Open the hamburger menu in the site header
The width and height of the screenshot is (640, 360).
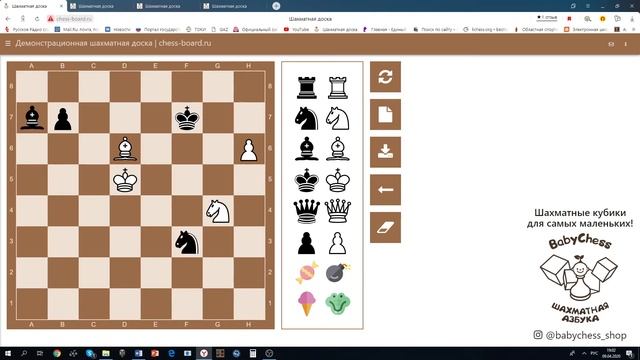click(x=8, y=43)
